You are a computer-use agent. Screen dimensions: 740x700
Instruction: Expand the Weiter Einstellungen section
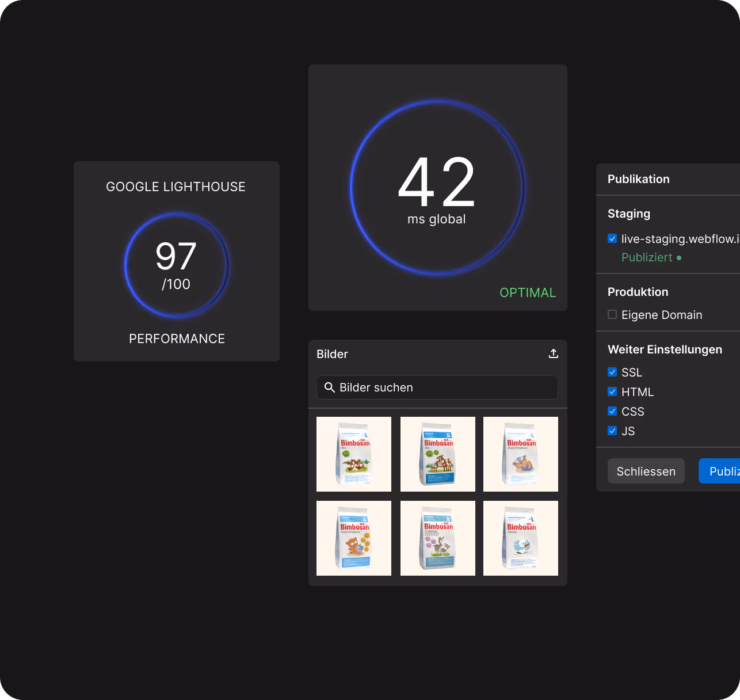(665, 349)
